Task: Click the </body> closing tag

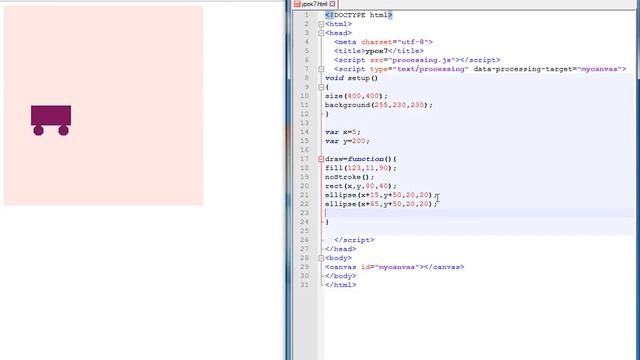Action: [x=340, y=276]
